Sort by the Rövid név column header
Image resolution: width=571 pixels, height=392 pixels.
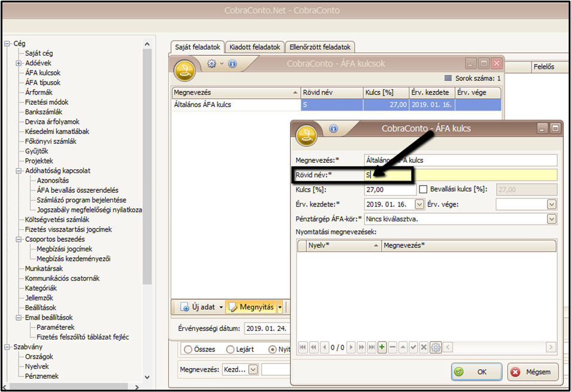coord(332,92)
